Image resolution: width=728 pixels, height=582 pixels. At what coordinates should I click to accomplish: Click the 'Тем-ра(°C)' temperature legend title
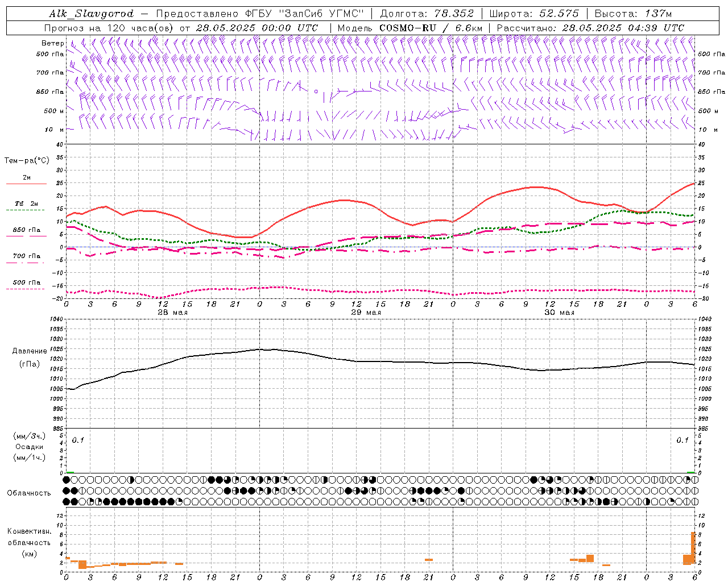coord(27,161)
